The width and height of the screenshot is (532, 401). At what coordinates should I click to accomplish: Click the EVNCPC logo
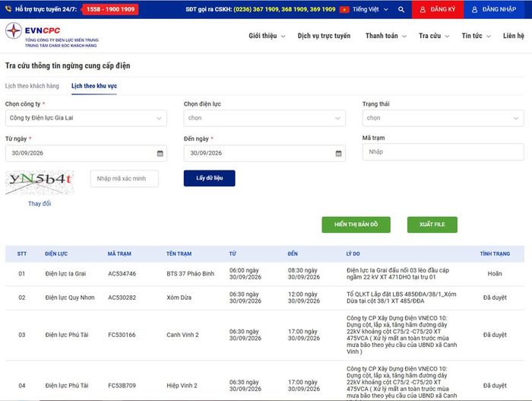(52, 35)
